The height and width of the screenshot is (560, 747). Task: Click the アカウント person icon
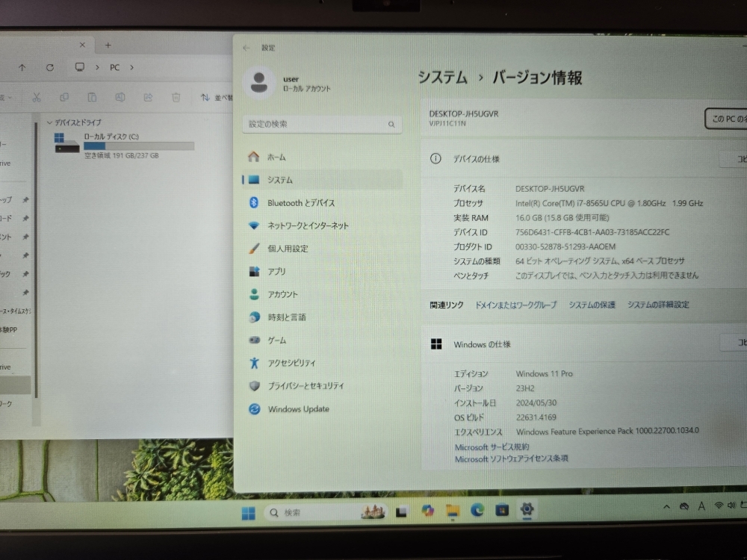pyautogui.click(x=255, y=294)
